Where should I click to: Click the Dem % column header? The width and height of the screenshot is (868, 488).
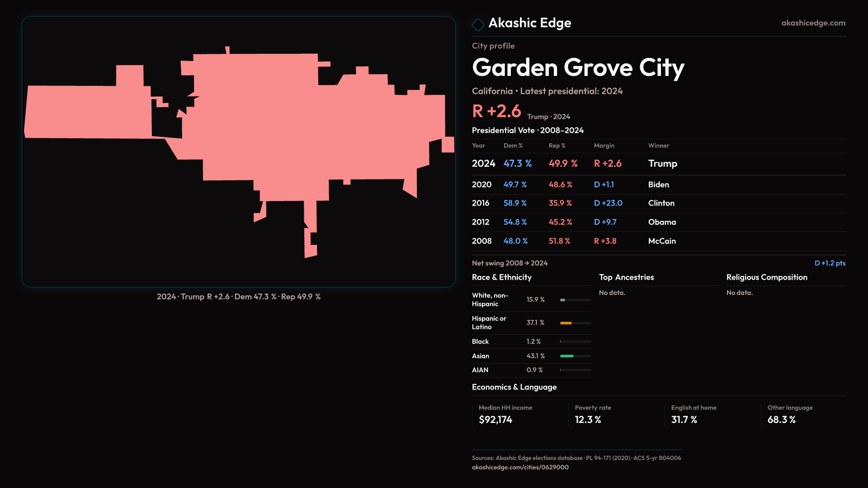[513, 146]
